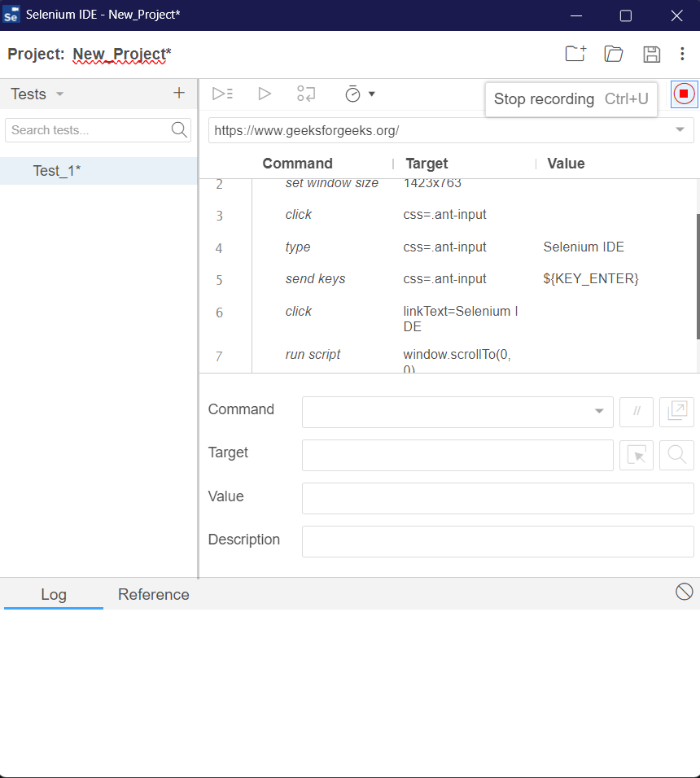Close the Selenium IDE window
700x778 pixels.
[x=676, y=15]
